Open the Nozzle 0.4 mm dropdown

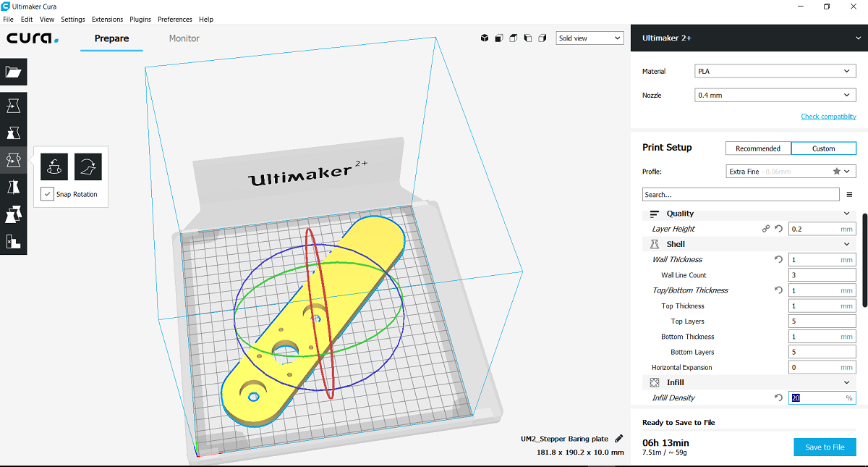pos(775,95)
